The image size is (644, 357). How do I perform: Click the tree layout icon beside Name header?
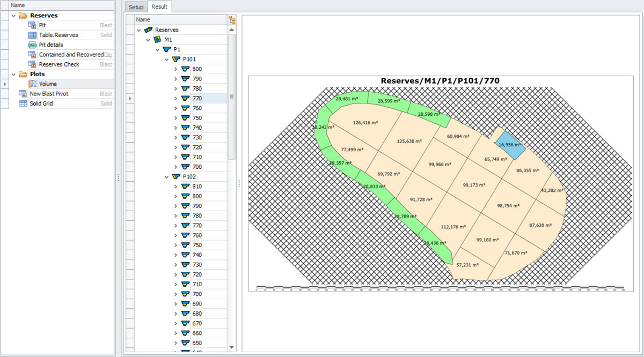tap(232, 20)
